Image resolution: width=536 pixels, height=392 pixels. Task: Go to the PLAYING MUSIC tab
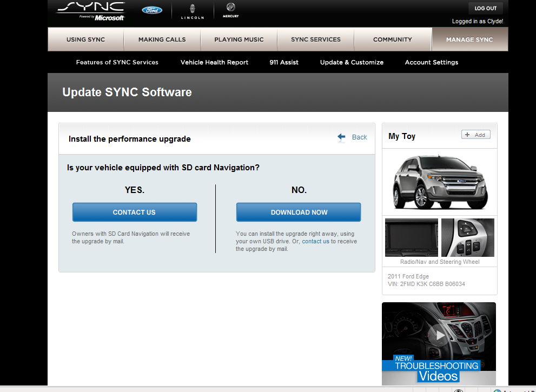(x=239, y=39)
